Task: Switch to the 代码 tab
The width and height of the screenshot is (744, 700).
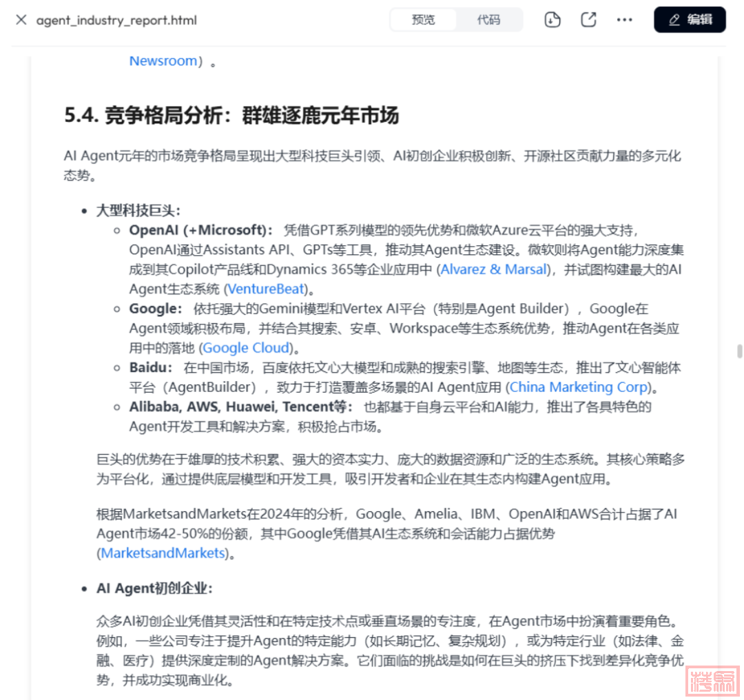Action: (x=488, y=20)
